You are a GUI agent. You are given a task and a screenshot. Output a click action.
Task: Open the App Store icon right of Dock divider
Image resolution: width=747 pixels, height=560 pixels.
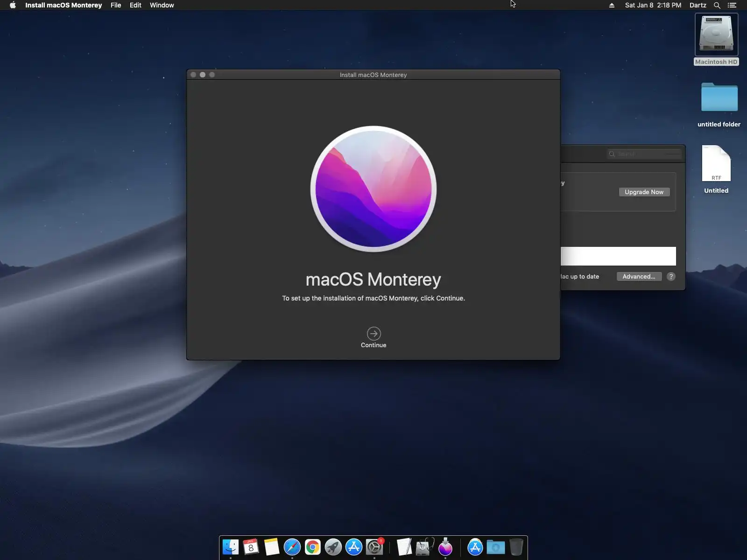pos(475,547)
